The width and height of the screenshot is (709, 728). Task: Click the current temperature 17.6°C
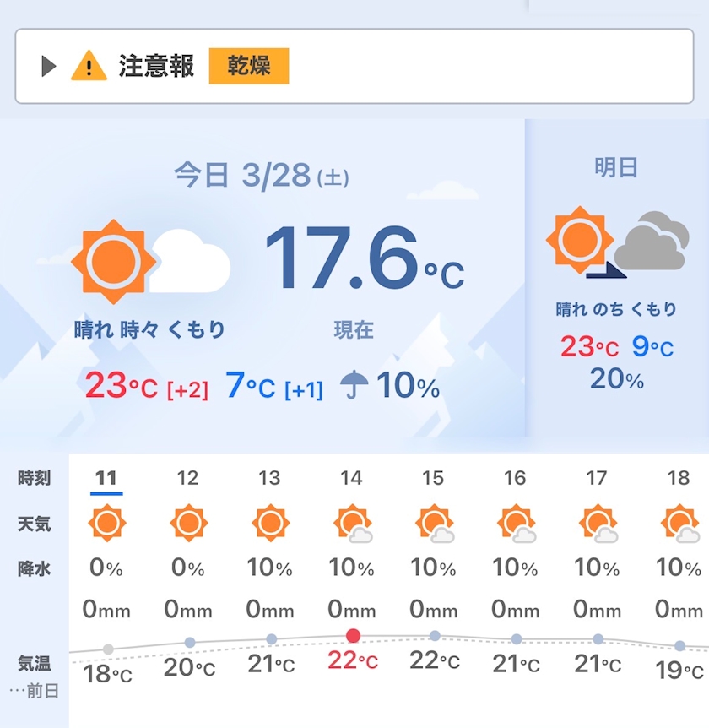[363, 258]
